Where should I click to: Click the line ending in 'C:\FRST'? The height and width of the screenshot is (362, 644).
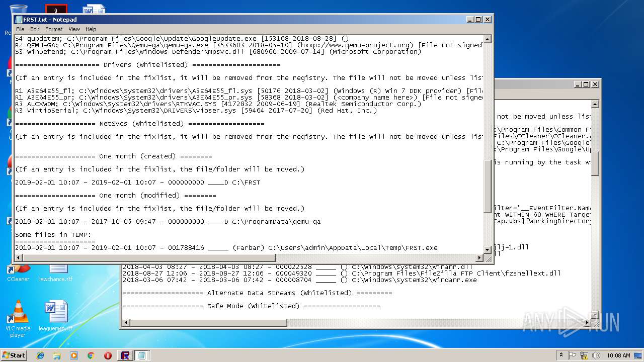coord(137,182)
